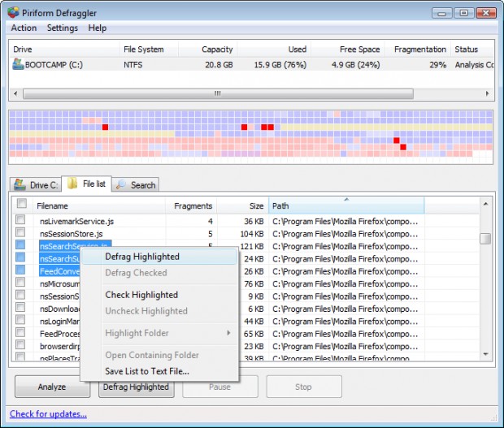Click the NTFS file system cell

click(x=133, y=65)
